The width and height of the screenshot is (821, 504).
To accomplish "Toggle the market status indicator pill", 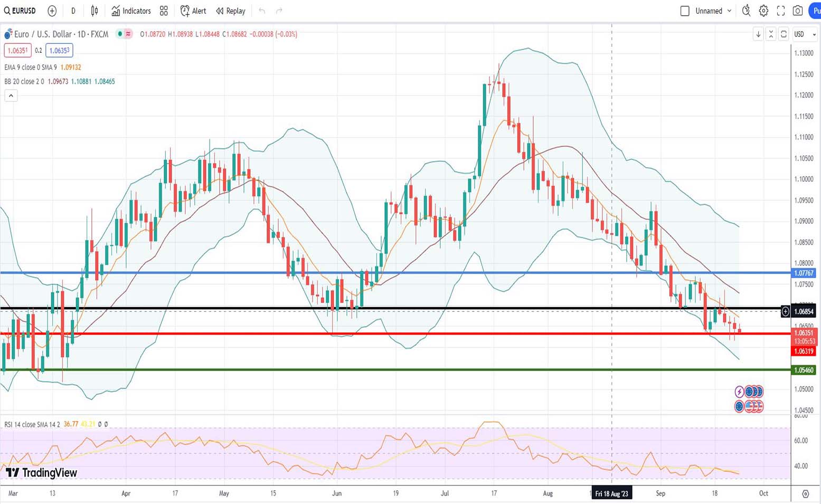I will [124, 34].
